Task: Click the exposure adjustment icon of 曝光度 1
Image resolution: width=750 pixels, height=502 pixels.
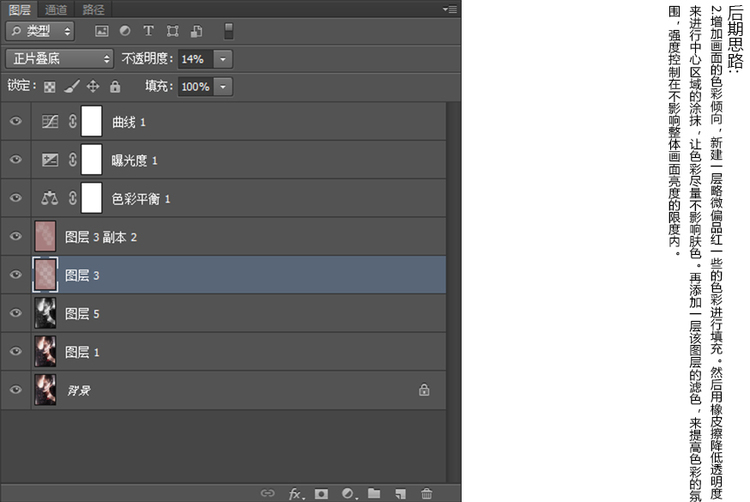Action: point(50,160)
